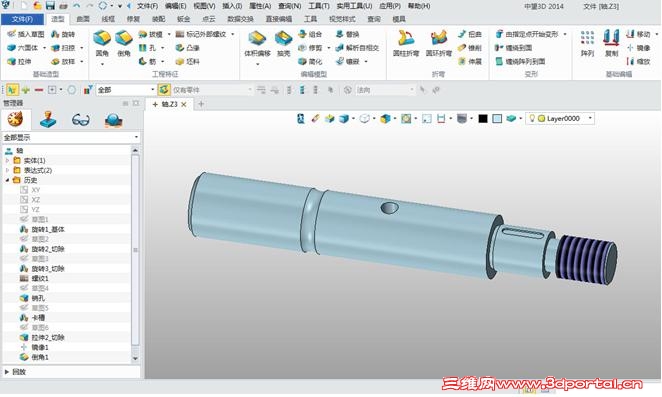This screenshot has height=397, width=662.
Task: Switch to the 模具 ribbon tab
Action: tap(399, 19)
